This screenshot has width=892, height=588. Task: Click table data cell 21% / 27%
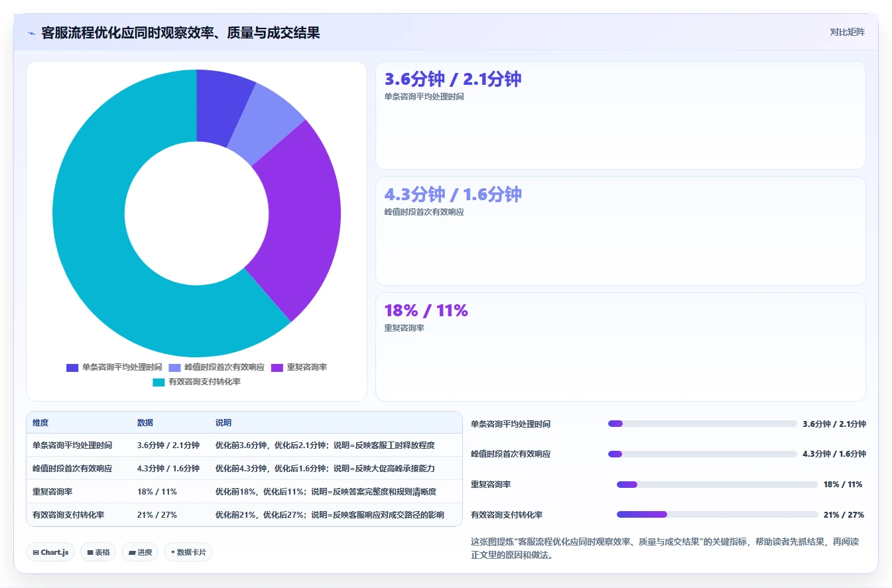[x=157, y=515]
